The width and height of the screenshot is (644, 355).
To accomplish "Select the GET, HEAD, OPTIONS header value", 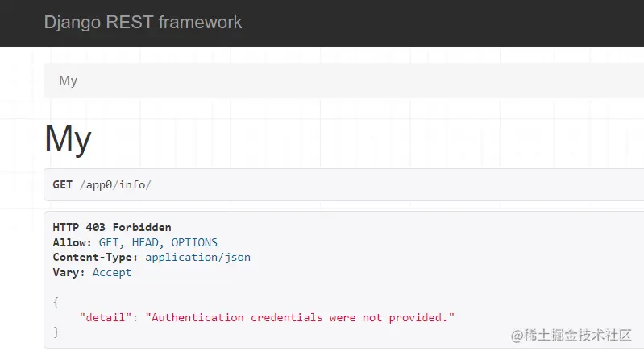I will [158, 242].
